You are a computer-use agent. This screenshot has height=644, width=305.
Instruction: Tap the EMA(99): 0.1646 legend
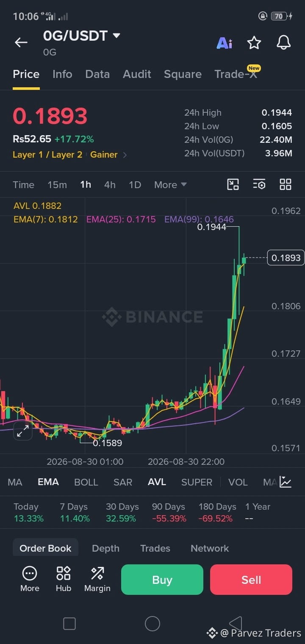(x=199, y=219)
